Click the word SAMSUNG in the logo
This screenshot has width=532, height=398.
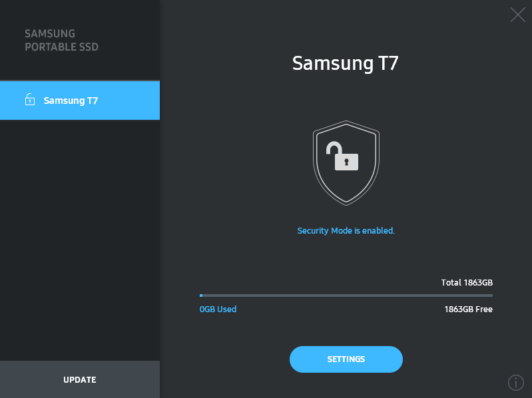[50, 34]
